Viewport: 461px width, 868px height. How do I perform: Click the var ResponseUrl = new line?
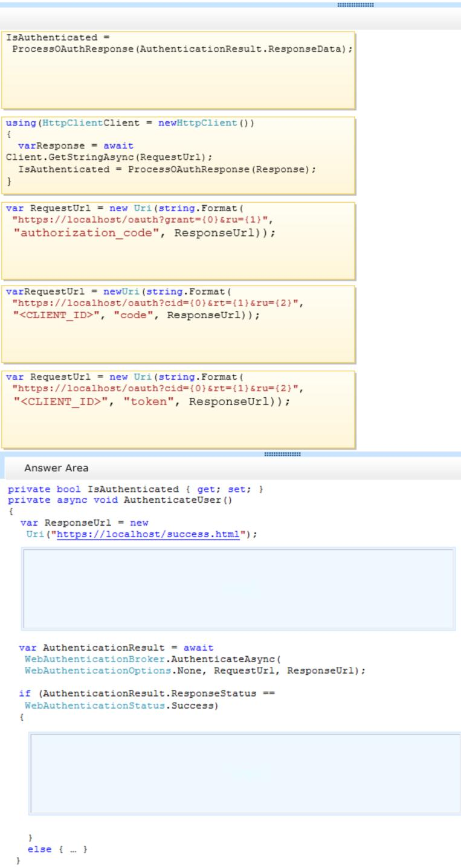84,523
